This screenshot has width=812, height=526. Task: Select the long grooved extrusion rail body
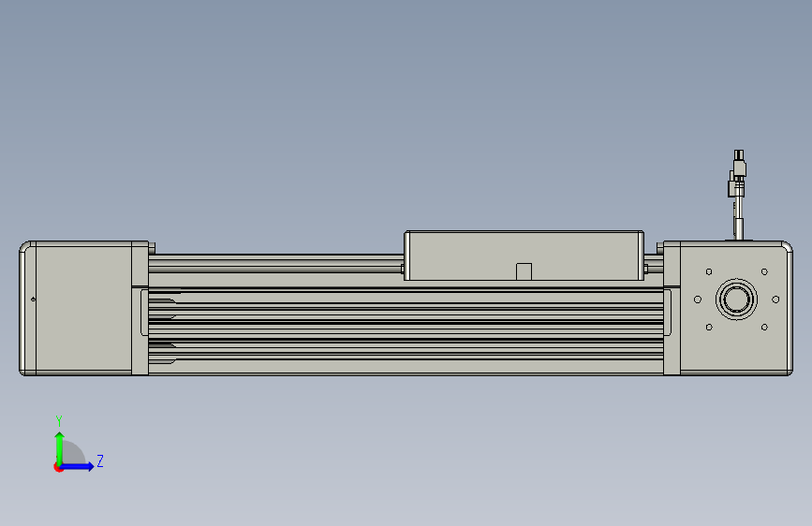406,331
